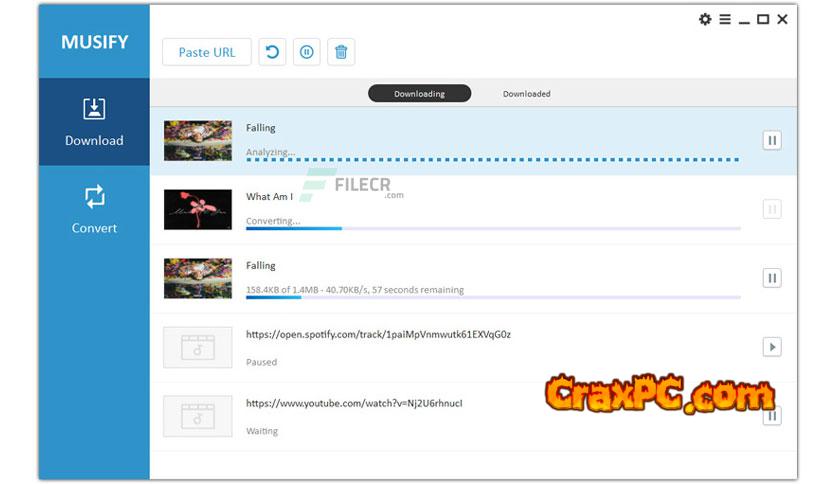Switch to the Downloaded tab
The image size is (836, 484).
click(526, 94)
